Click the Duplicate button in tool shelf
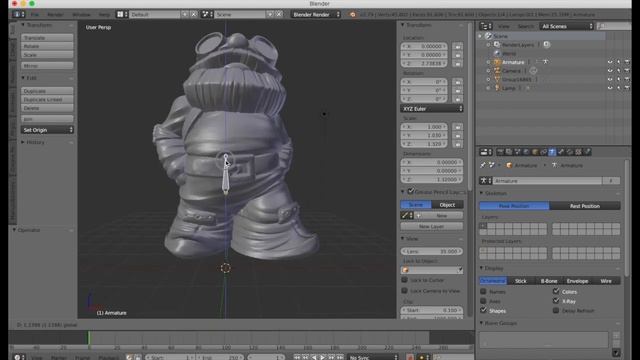 (x=47, y=91)
